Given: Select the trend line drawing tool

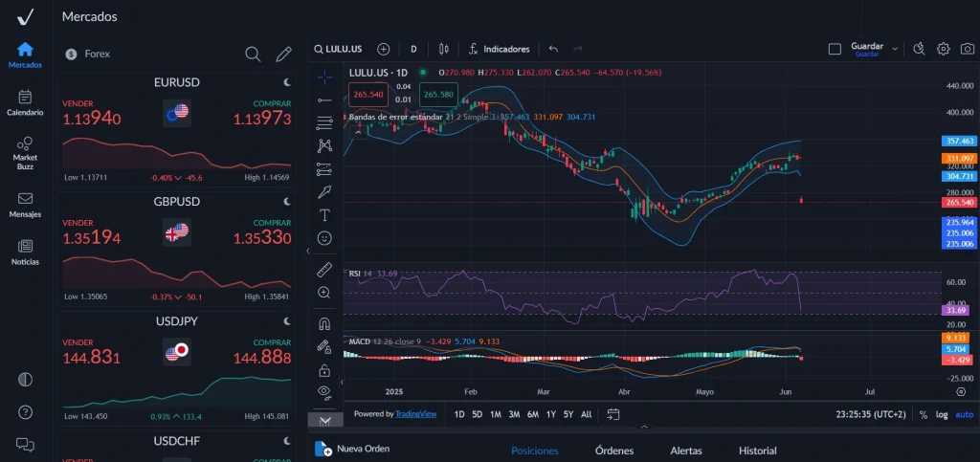Looking at the screenshot, I should pos(324,99).
